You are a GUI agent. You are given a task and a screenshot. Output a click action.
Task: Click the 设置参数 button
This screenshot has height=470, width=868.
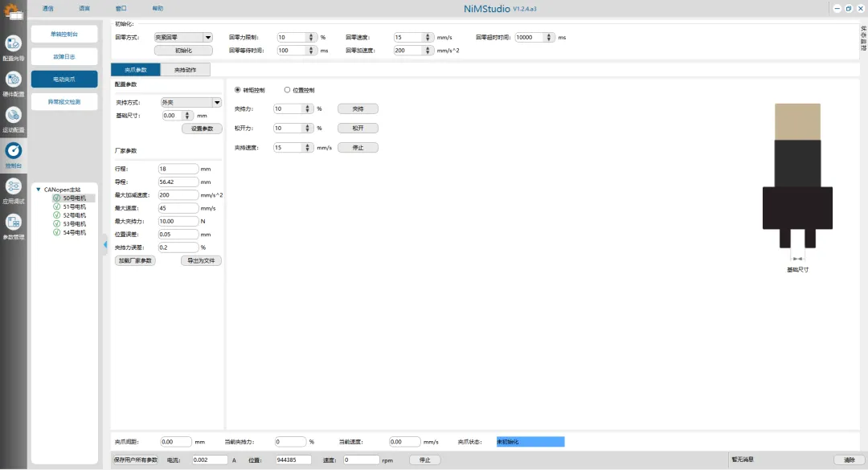[x=202, y=129]
